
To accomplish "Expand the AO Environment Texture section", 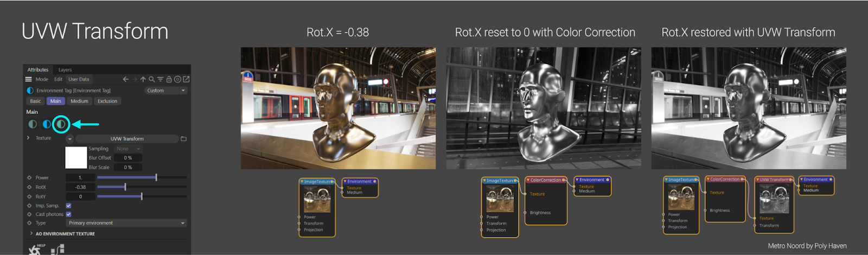I will (31, 233).
